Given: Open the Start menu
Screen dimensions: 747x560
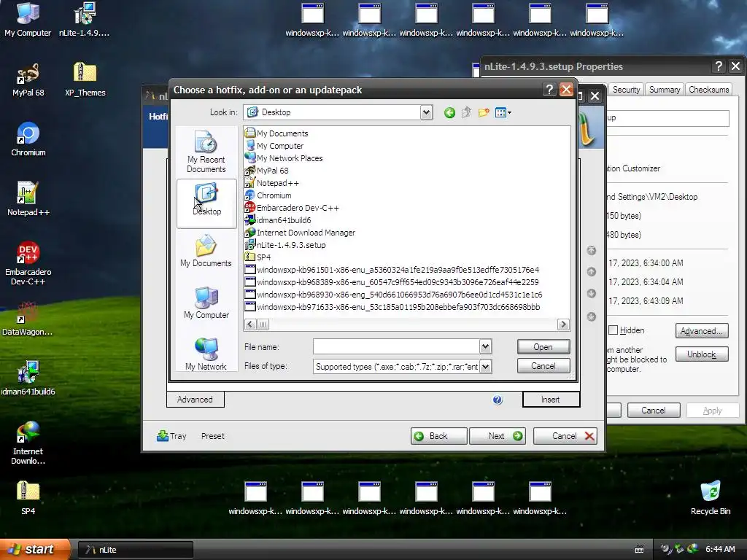Looking at the screenshot, I should click(34, 549).
